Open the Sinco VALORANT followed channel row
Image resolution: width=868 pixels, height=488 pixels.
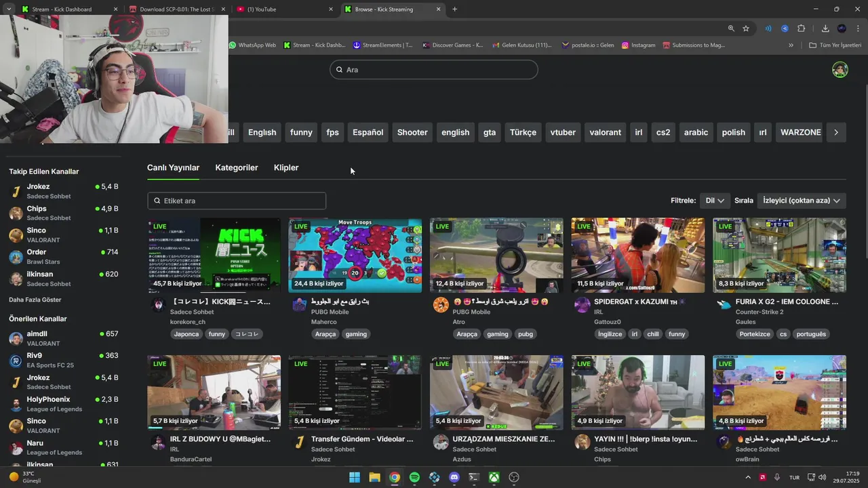(x=64, y=235)
